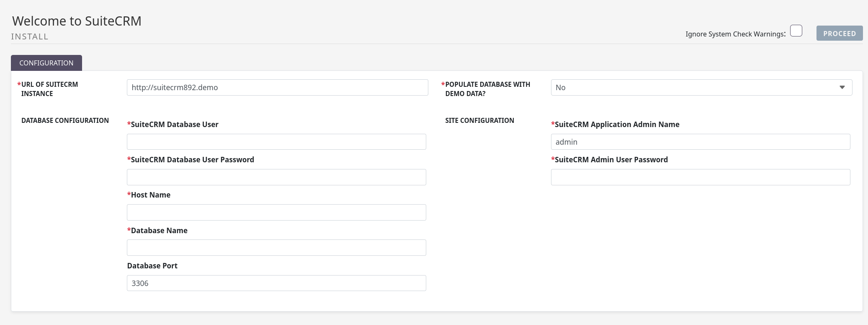Click the "Host Name" label text
Screen dimensions: 868x325
(x=150, y=195)
